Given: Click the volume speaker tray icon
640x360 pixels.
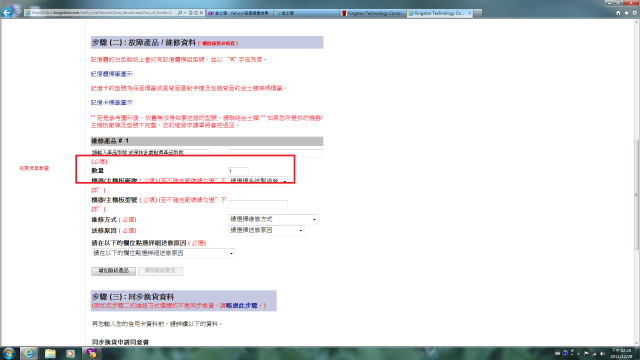Looking at the screenshot, I should click(x=602, y=353).
